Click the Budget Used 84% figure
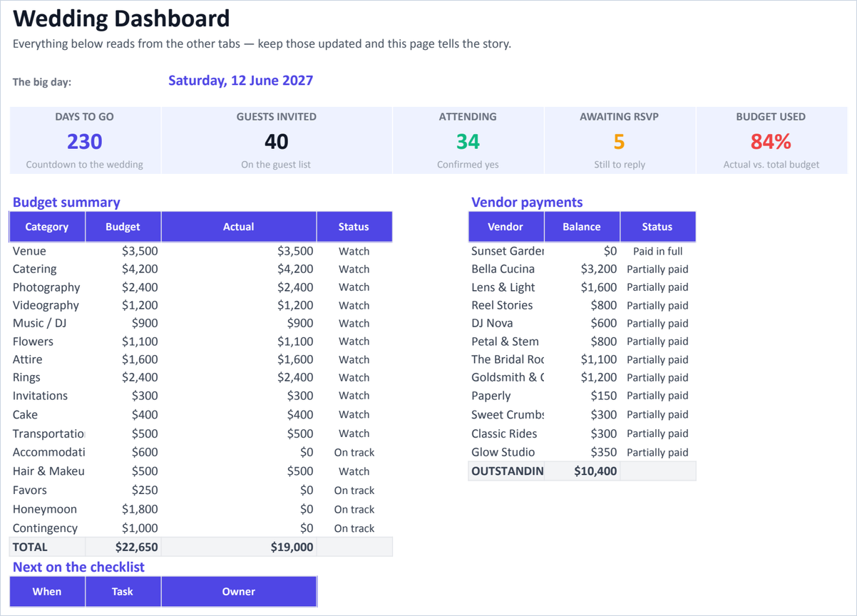Screen dimensions: 857x616 click(771, 141)
